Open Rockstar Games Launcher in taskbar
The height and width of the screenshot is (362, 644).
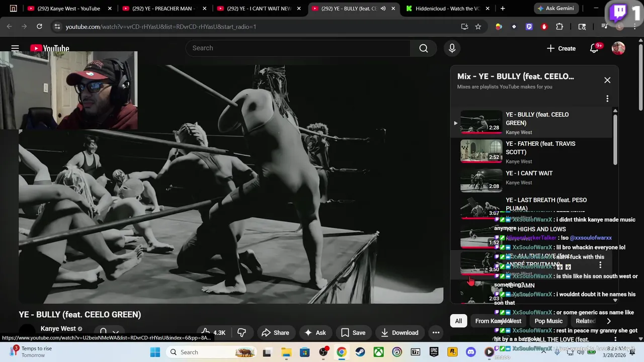pos(452,352)
